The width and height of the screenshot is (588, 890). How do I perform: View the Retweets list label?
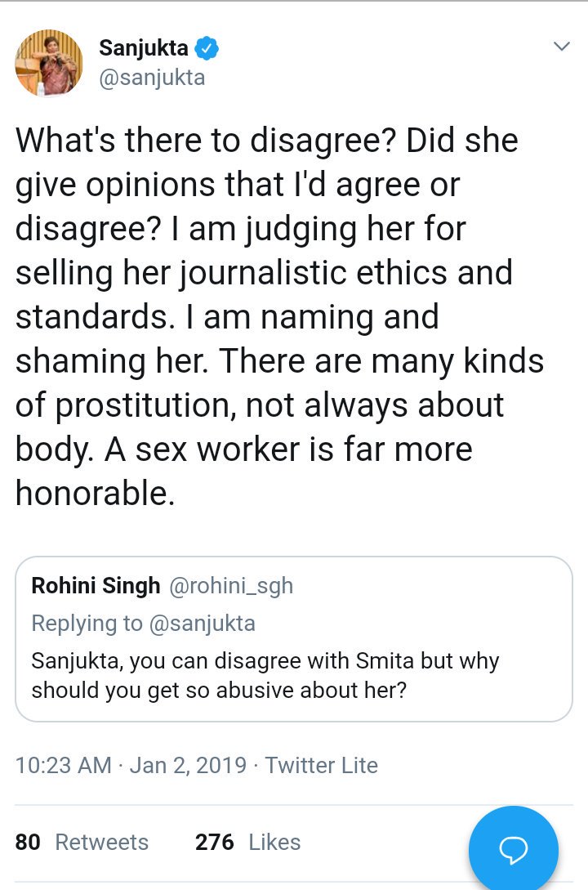[x=102, y=842]
